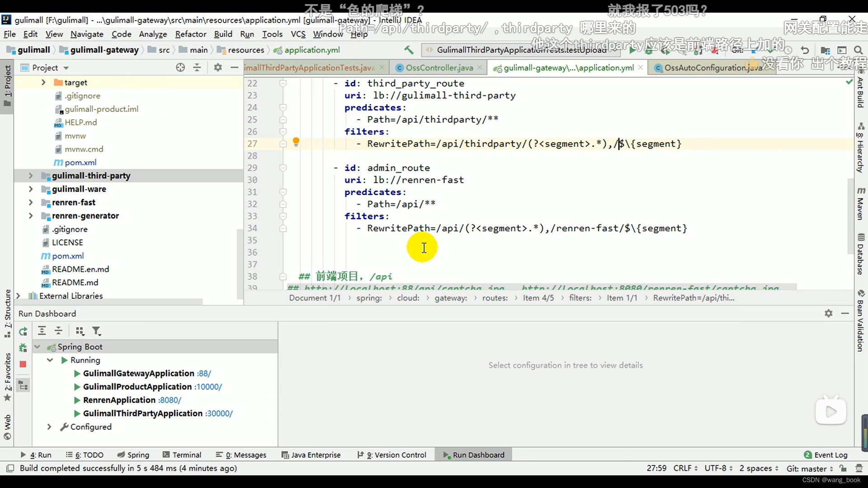Toggle tree view layout in Run Dashboard

point(23,386)
